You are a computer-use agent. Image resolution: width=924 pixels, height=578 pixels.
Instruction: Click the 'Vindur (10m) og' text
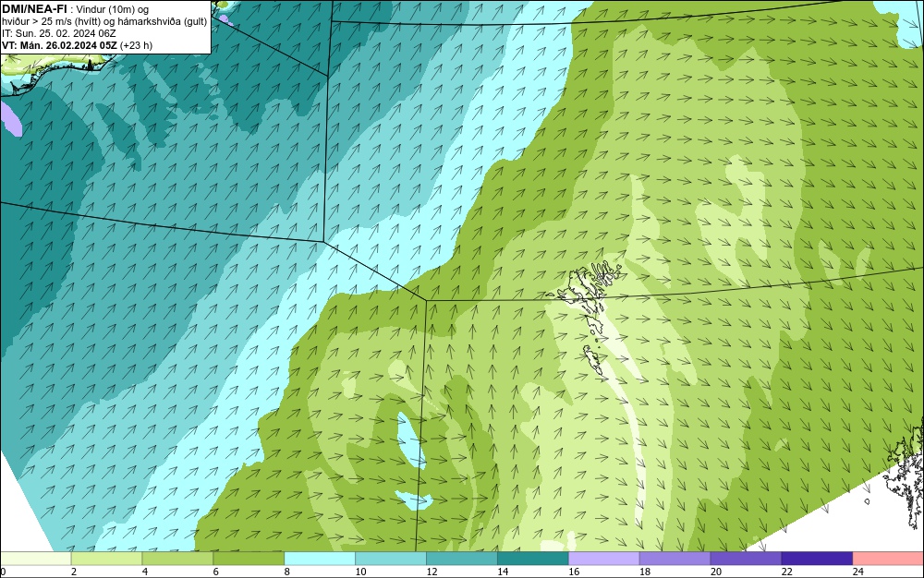click(x=114, y=9)
